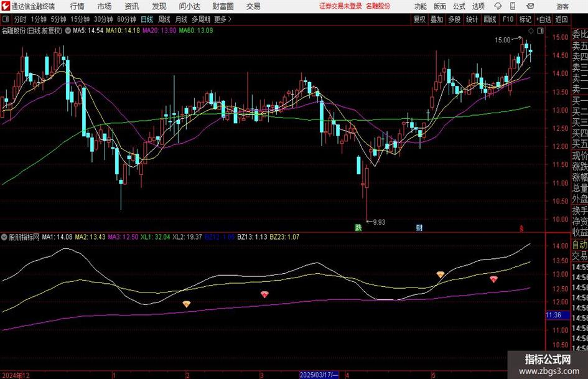Open the 公式 menu
This screenshot has width=588, height=379.
point(459,6)
